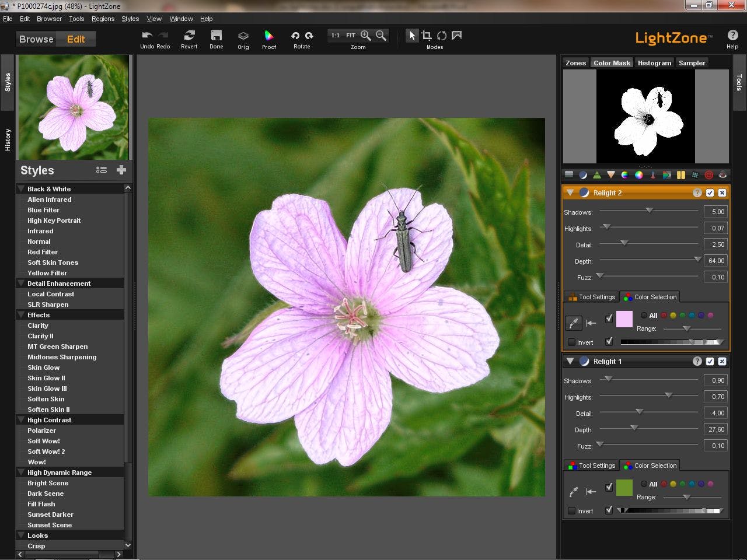Click the Undo arrow icon
The image size is (747, 560).
(x=147, y=36)
